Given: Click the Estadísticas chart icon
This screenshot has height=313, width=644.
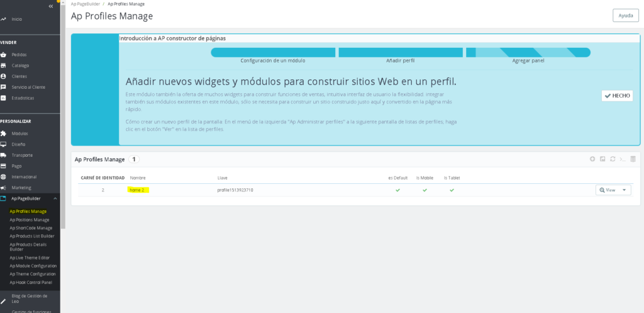Looking at the screenshot, I should [3, 98].
